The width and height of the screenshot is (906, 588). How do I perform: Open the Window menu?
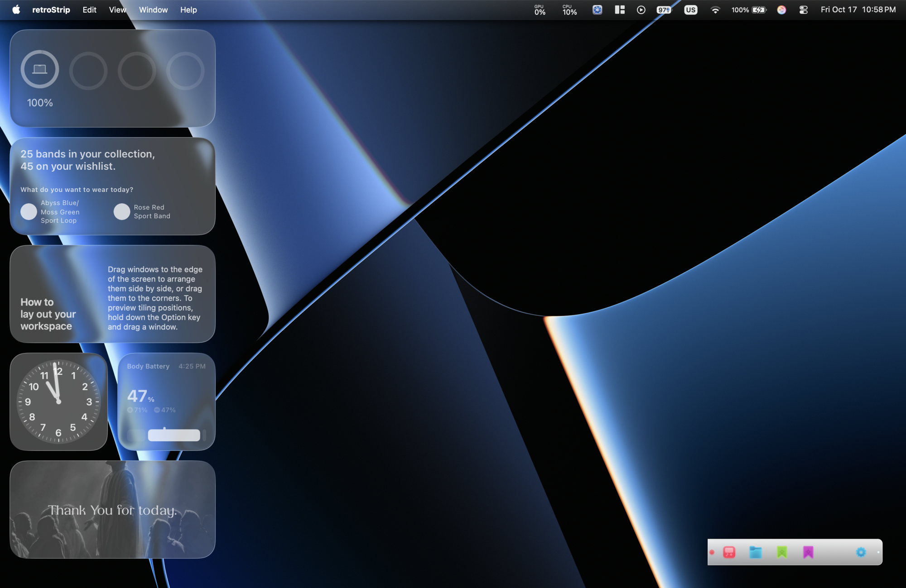click(153, 10)
